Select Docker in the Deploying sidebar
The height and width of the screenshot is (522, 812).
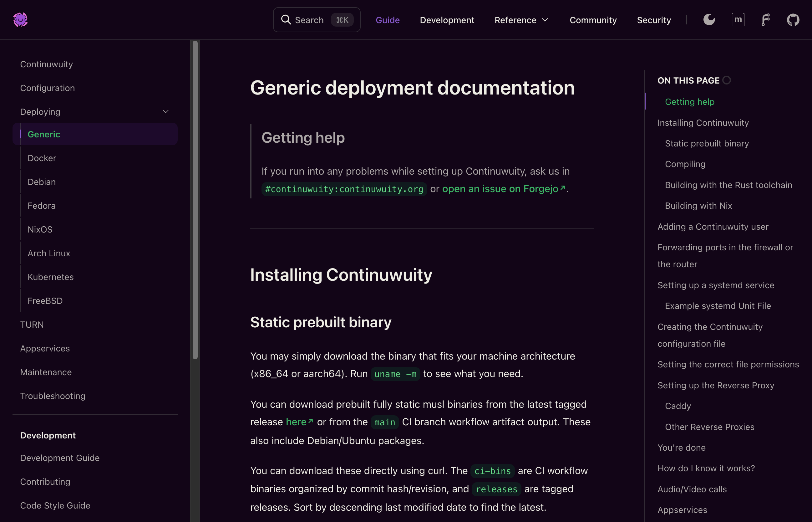click(42, 158)
